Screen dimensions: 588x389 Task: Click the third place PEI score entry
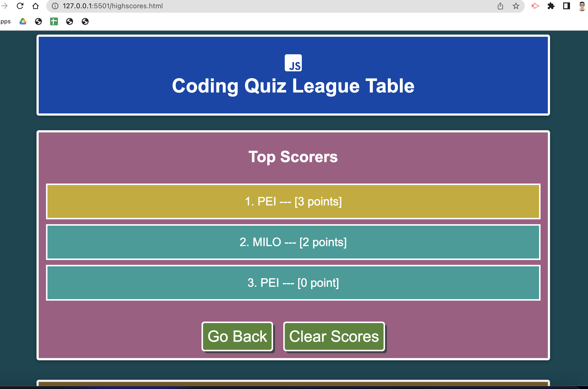293,283
